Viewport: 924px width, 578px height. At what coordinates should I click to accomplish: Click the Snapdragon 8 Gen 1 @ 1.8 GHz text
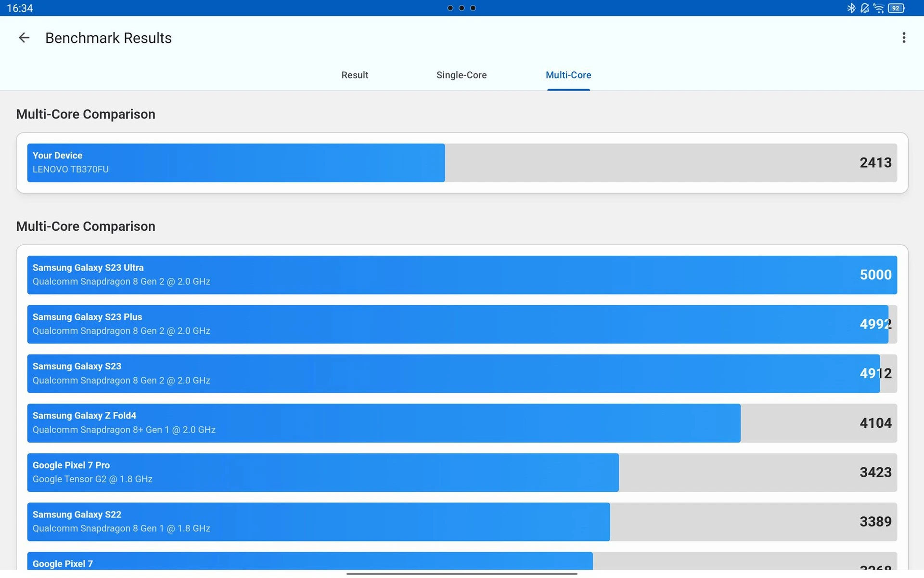pyautogui.click(x=121, y=528)
